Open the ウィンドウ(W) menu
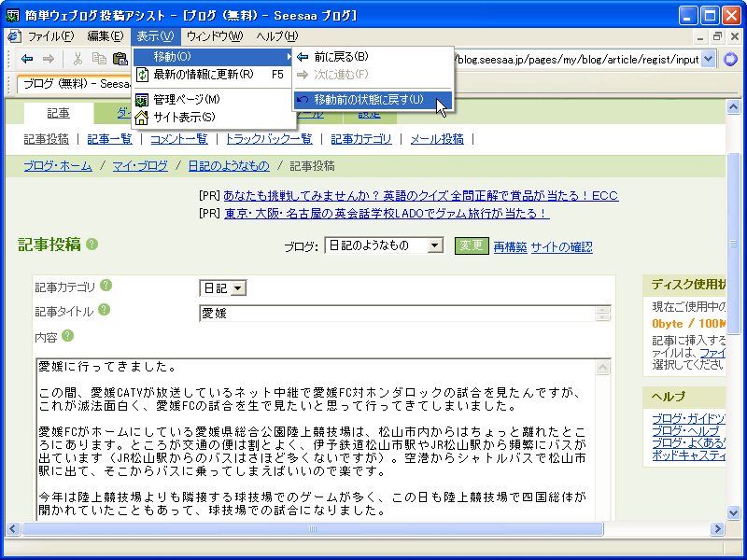The height and width of the screenshot is (560, 747). click(x=215, y=36)
